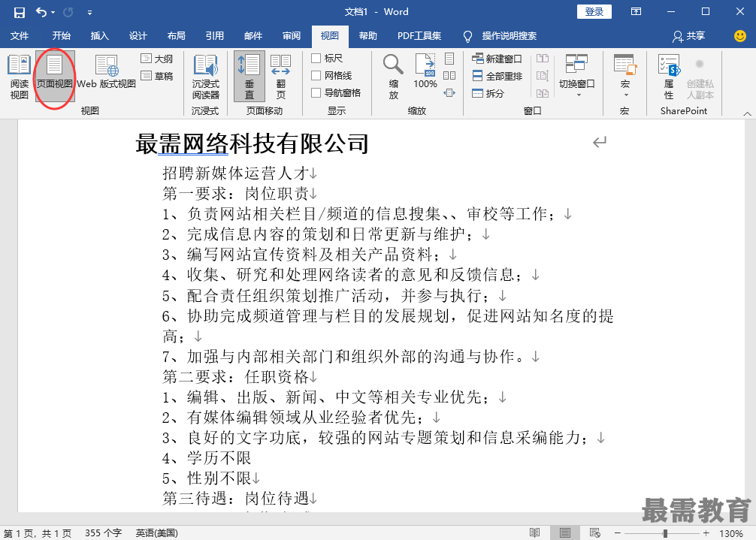Select 页面视图 print layout
Viewport: 756px width, 540px height.
tap(54, 76)
